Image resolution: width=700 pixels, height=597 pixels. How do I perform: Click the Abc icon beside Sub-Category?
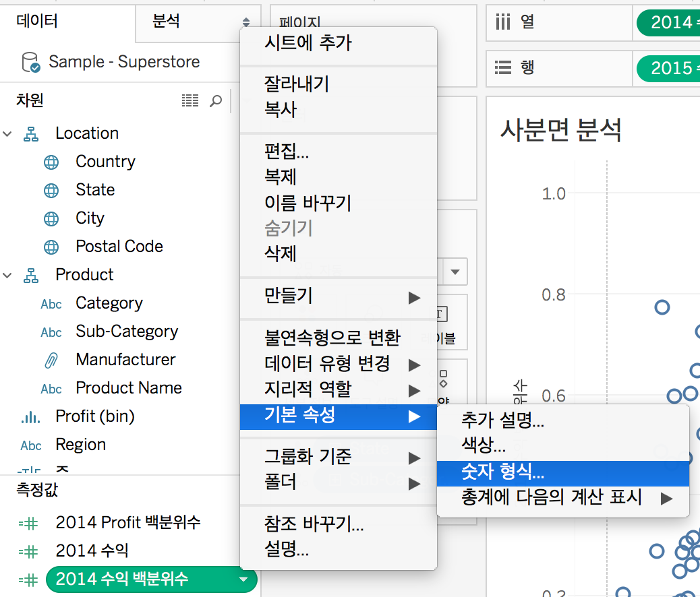pyautogui.click(x=51, y=332)
